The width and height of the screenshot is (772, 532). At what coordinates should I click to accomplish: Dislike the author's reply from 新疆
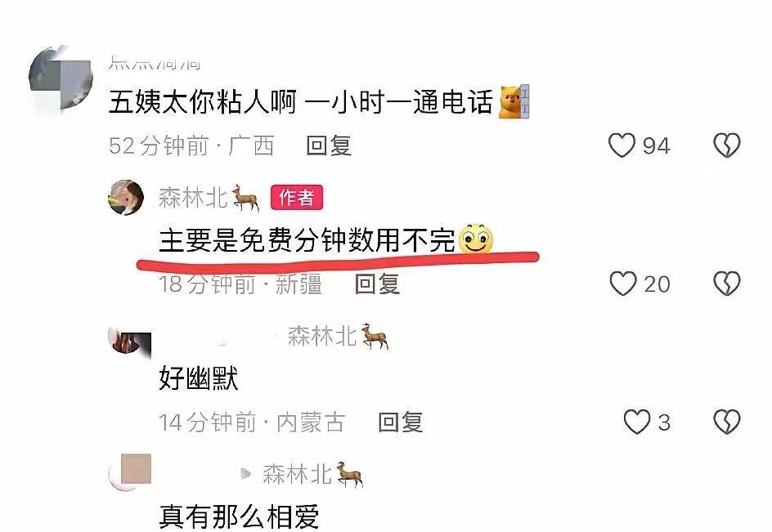[x=727, y=284]
